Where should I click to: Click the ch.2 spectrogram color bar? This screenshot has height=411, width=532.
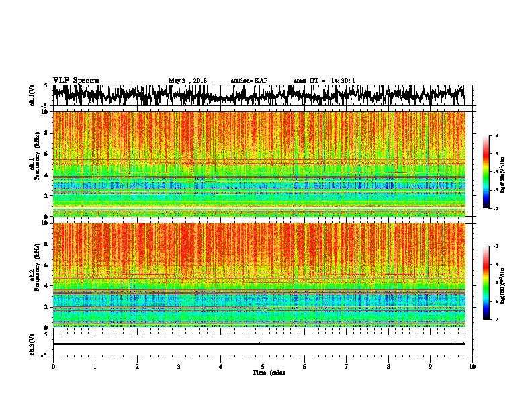tap(486, 283)
